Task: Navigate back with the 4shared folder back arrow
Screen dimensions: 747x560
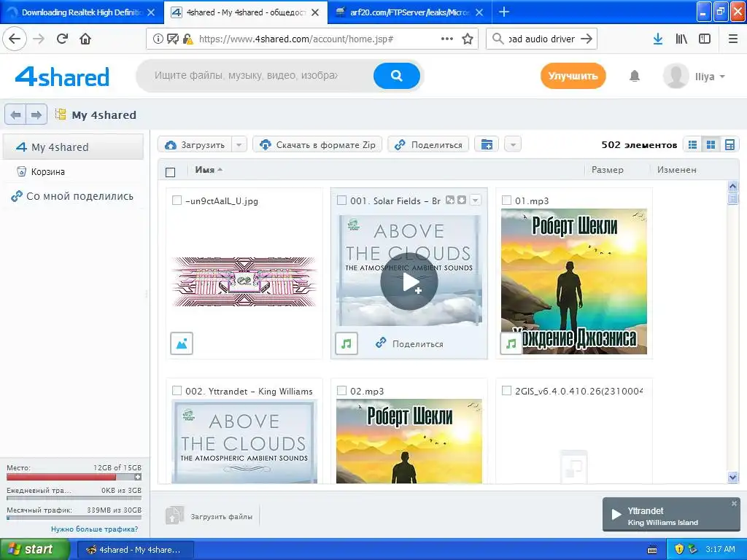Action: pos(16,114)
